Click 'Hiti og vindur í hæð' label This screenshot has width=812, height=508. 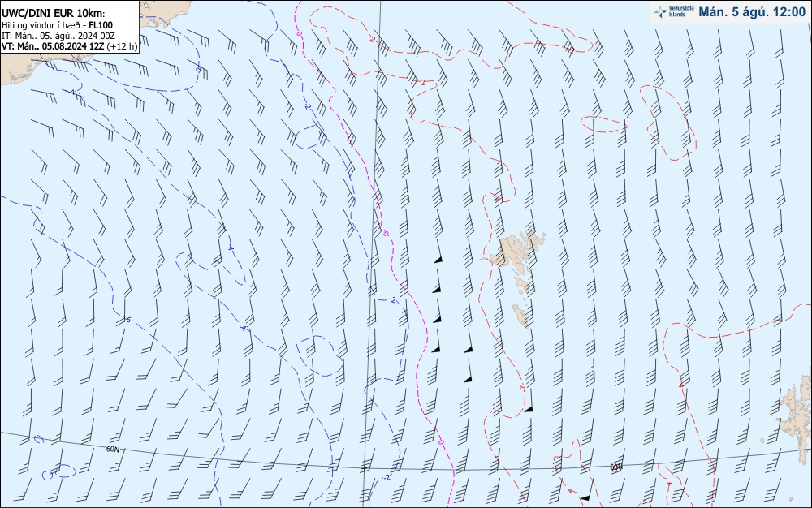(41, 25)
